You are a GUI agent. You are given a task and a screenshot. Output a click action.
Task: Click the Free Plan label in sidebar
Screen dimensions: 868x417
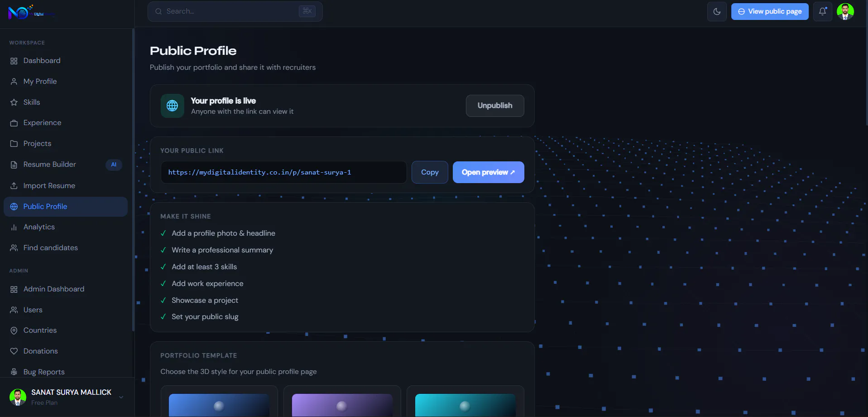pyautogui.click(x=44, y=403)
